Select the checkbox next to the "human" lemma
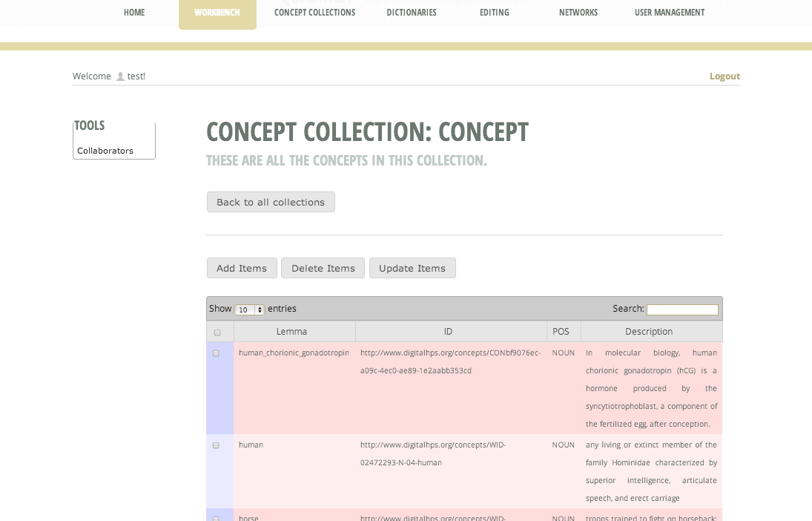 click(x=216, y=445)
